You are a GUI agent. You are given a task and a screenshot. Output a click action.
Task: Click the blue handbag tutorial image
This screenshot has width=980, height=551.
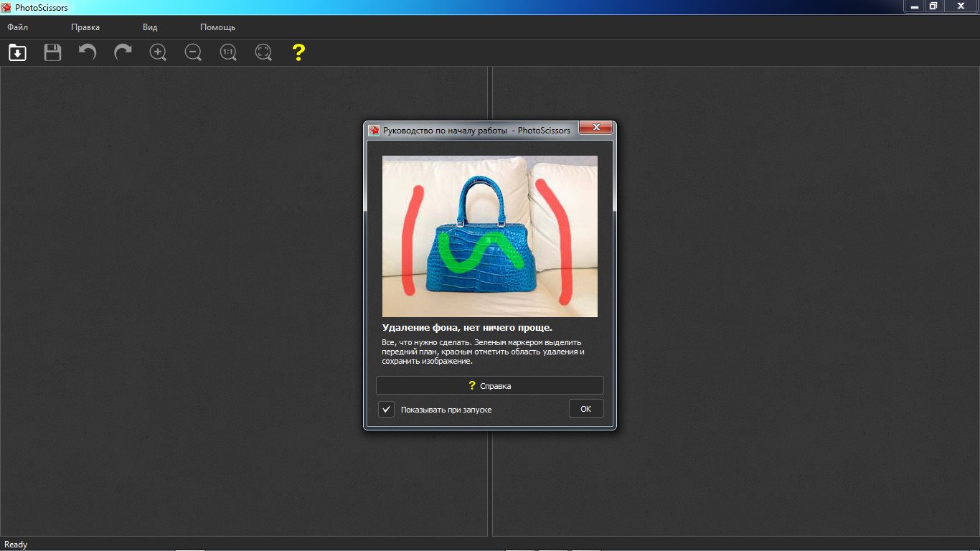click(x=489, y=236)
